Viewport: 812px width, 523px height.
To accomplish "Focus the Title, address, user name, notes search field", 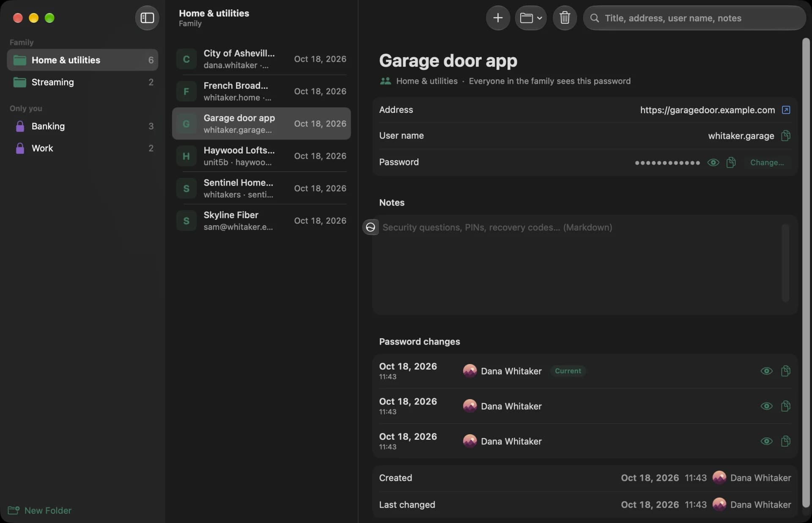I will point(694,18).
